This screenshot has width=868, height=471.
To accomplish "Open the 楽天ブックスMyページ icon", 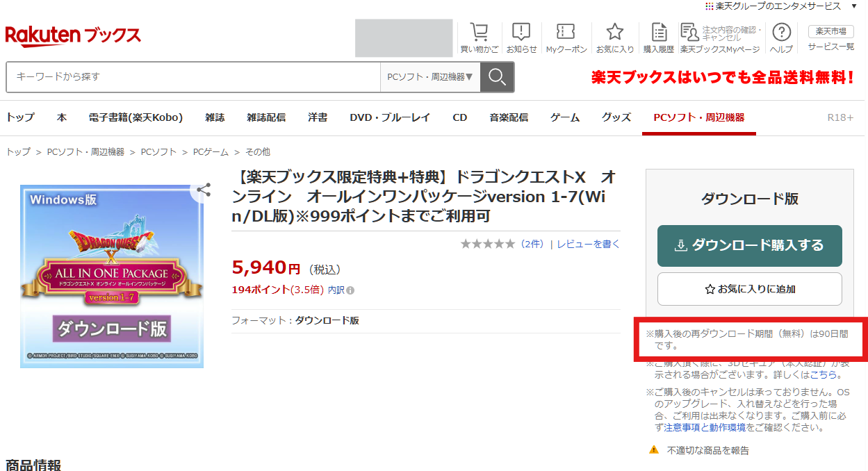I will tap(720, 38).
